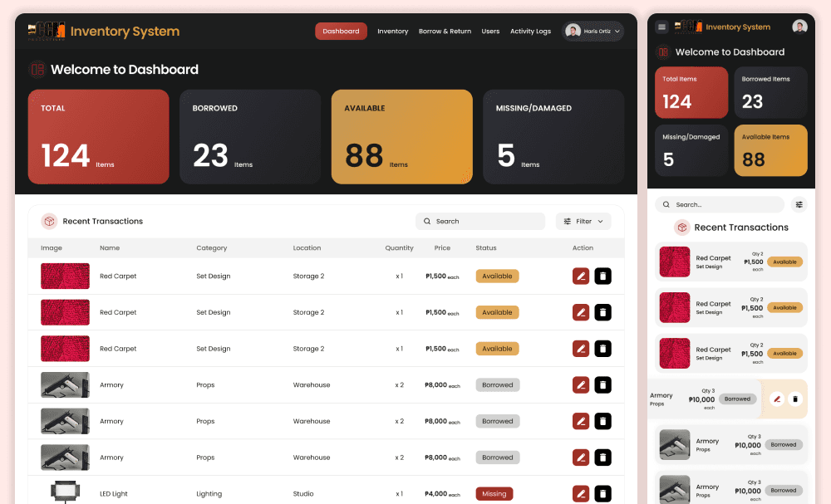Image resolution: width=831 pixels, height=504 pixels.
Task: Select the BORROWED 23 items card
Action: tap(250, 137)
